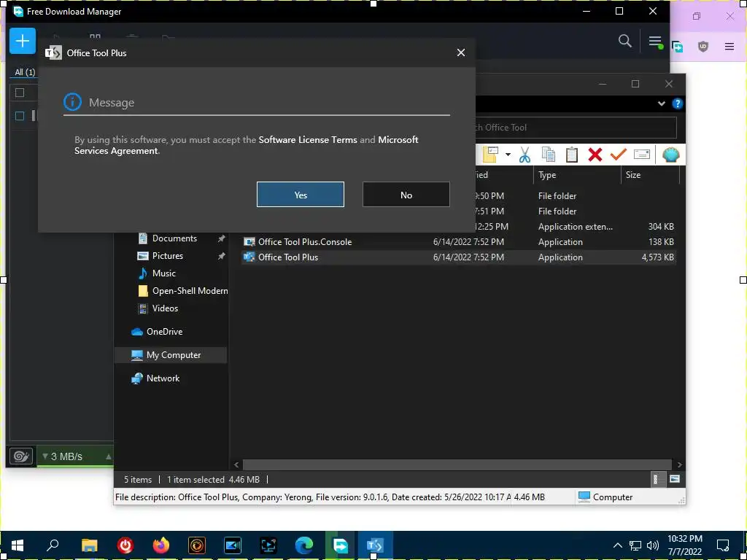747x560 pixels.
Task: Switch Explorer to large thumbnails view
Action: point(674,479)
